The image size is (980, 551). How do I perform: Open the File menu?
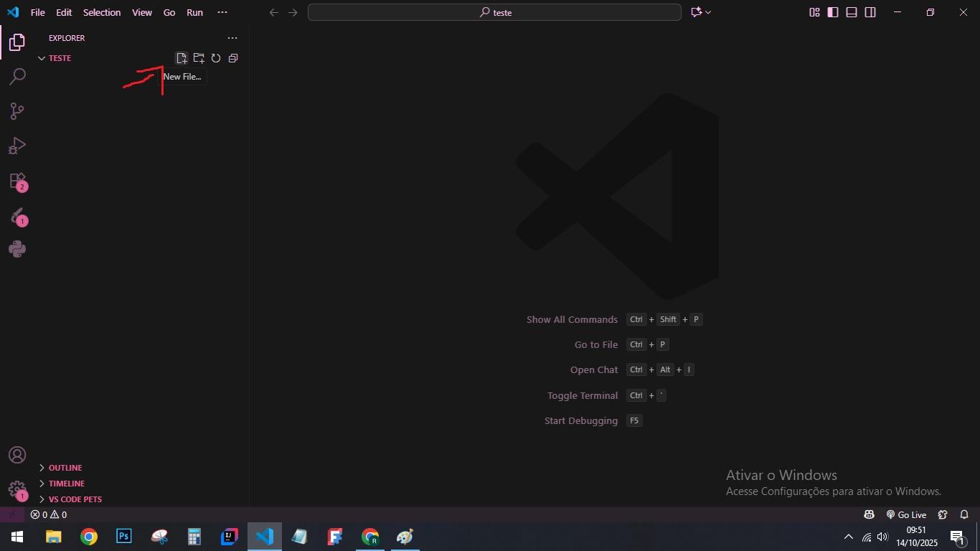pos(38,12)
